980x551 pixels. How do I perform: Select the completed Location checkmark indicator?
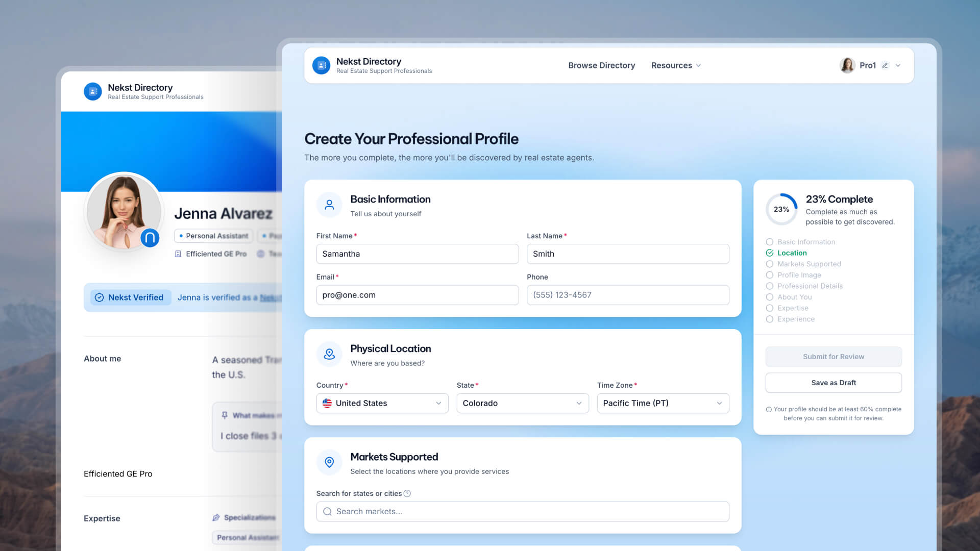(770, 253)
